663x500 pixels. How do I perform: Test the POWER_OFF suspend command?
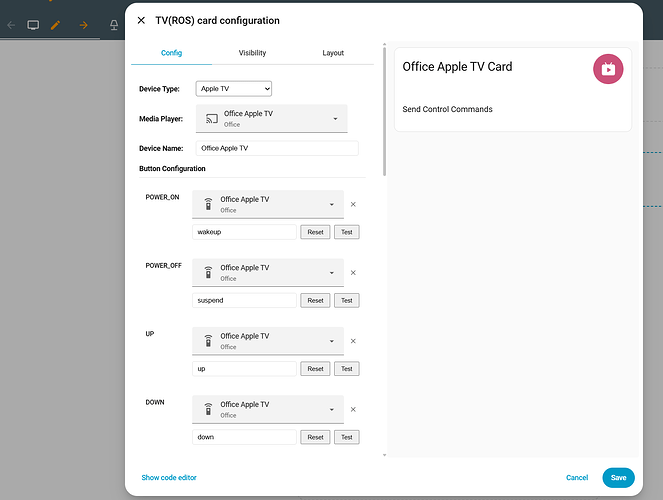click(347, 301)
